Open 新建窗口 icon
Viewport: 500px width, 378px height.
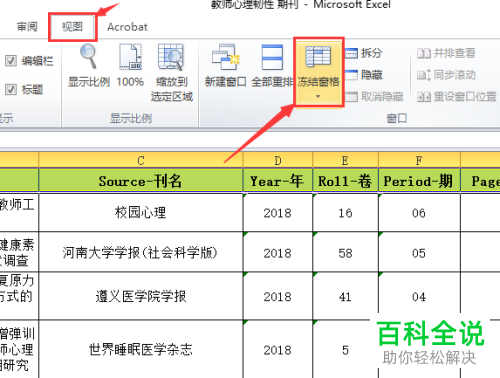pyautogui.click(x=226, y=57)
